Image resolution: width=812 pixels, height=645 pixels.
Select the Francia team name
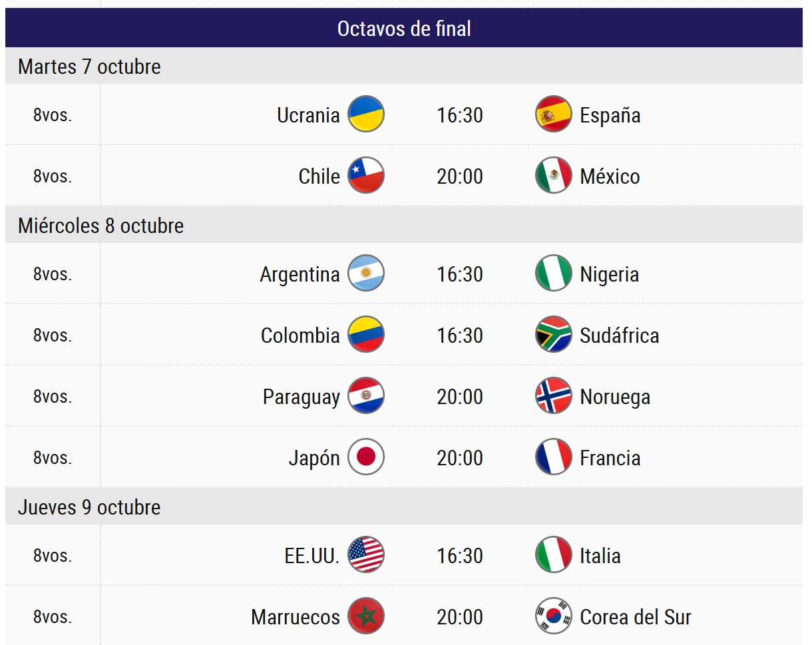(610, 458)
